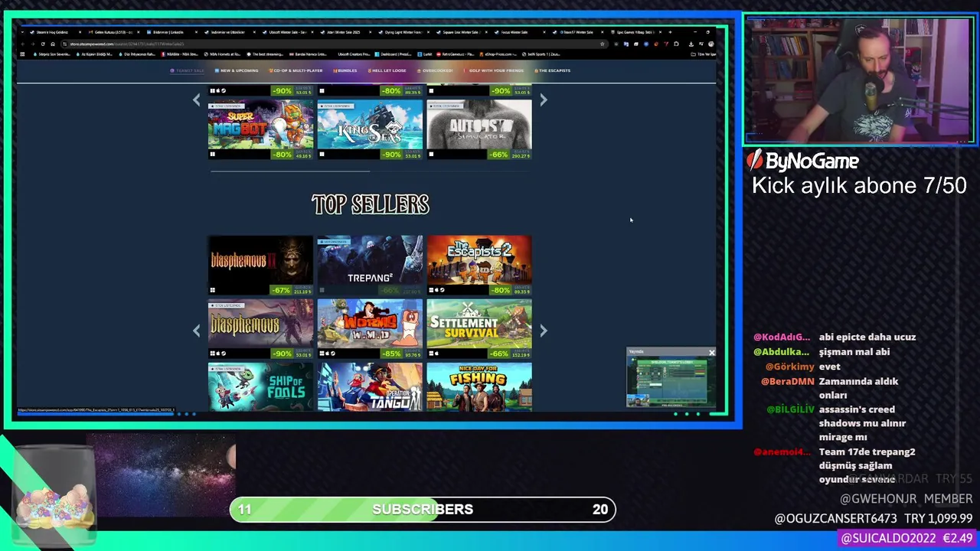Click chat username @BeraDMN
Image resolution: width=980 pixels, height=551 pixels.
point(787,381)
